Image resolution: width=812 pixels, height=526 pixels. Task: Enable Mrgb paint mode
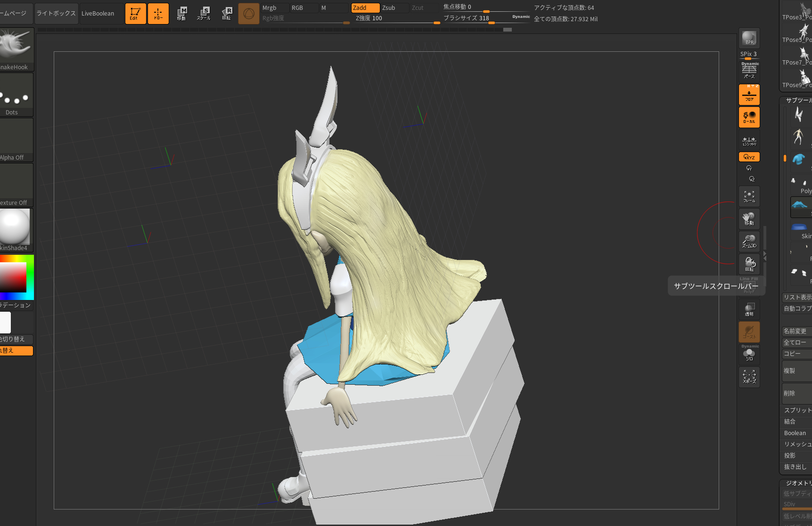point(275,8)
